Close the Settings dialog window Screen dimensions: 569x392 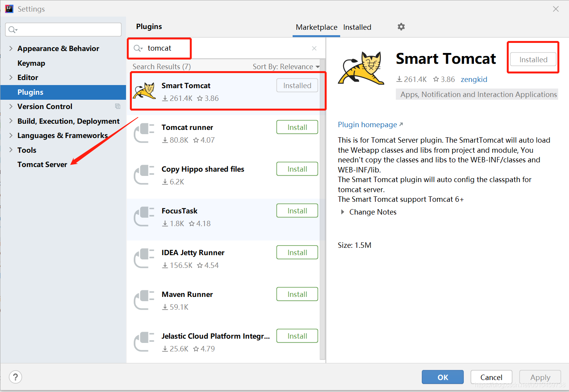[556, 9]
